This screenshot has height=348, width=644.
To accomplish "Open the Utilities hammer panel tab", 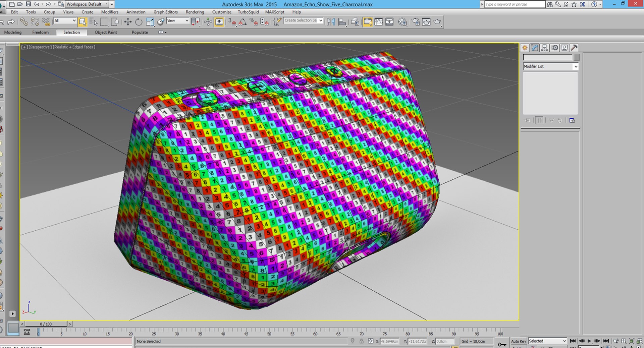I will click(x=574, y=48).
